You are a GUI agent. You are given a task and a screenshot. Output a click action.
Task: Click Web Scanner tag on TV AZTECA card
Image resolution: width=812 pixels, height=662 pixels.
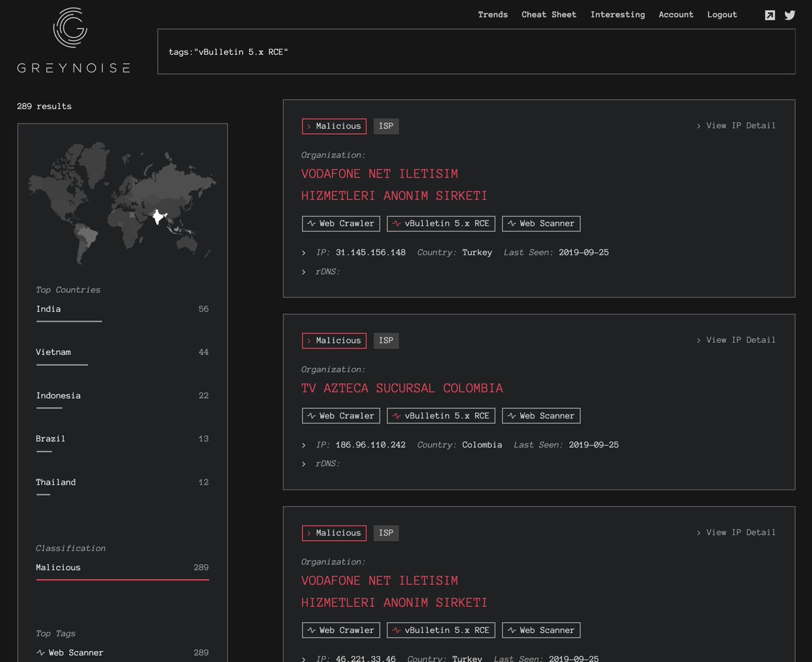[541, 416]
